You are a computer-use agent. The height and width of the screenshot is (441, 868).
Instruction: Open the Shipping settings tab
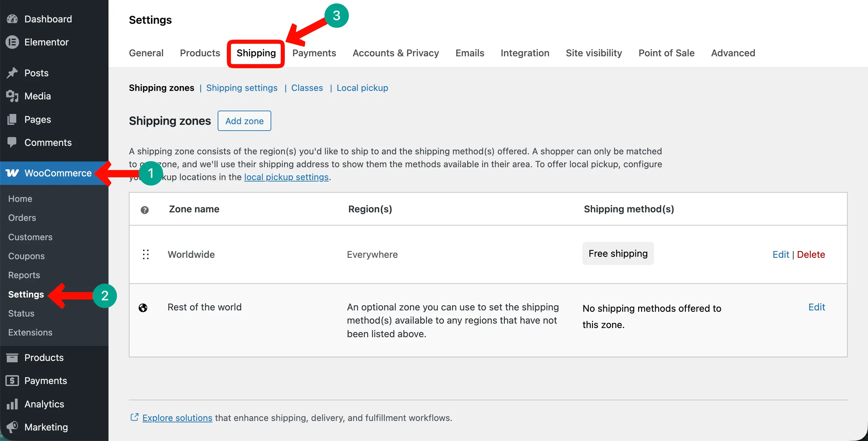[256, 53]
